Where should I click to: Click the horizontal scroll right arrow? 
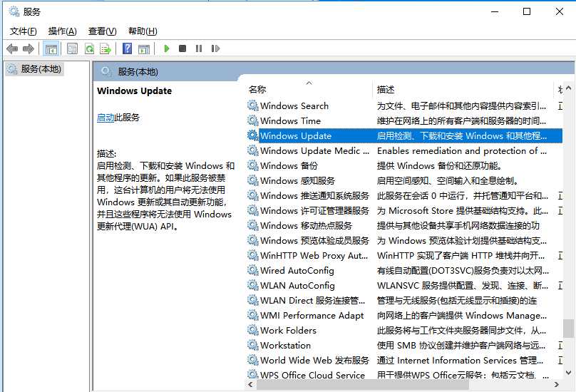[557, 385]
